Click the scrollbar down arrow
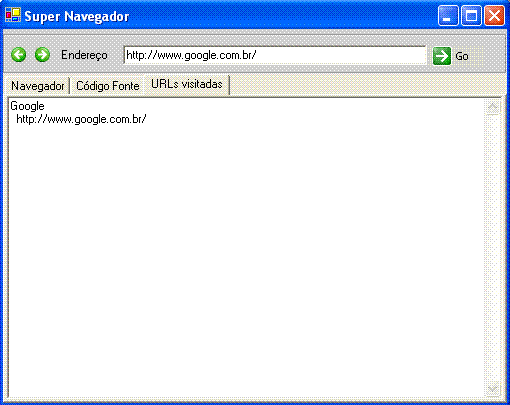Viewport: 510px width, 405px height. click(493, 389)
